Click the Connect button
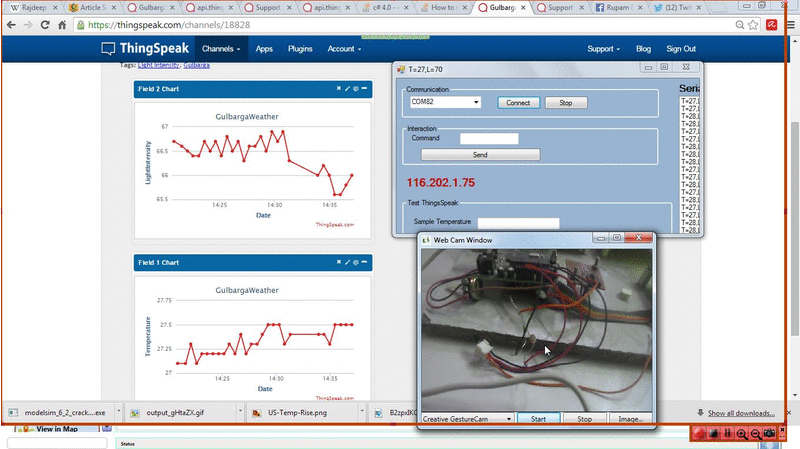800x449 pixels. point(518,103)
